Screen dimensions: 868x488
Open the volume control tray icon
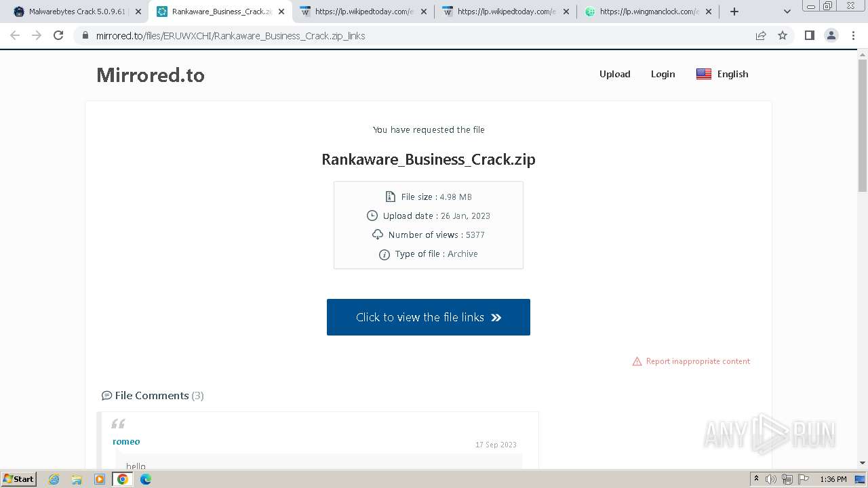point(771,479)
